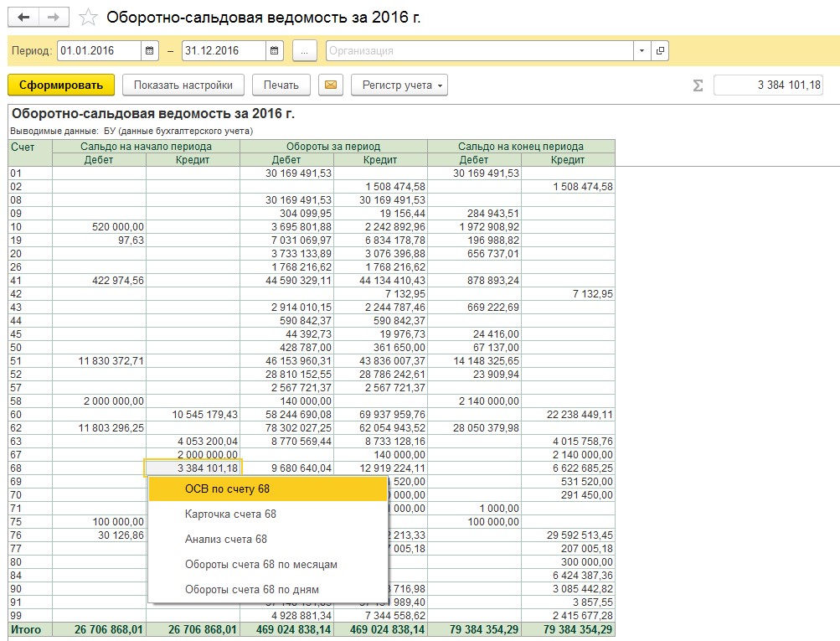This screenshot has height=641, width=840.
Task: Open calendar for period start date
Action: click(149, 51)
